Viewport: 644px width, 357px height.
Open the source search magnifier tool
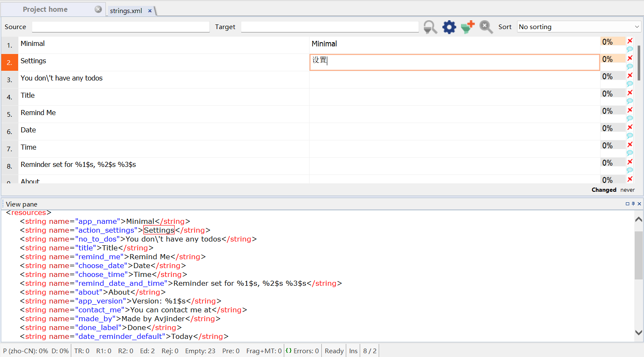[430, 27]
